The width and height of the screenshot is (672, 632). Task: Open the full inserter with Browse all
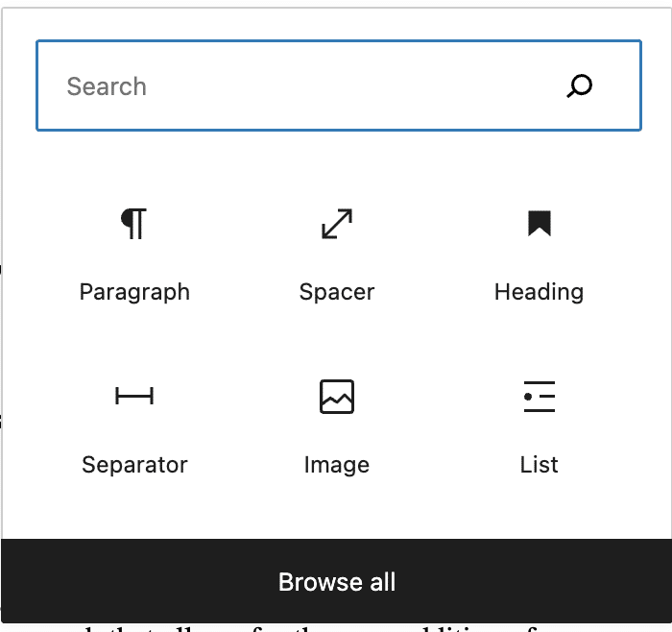[337, 581]
